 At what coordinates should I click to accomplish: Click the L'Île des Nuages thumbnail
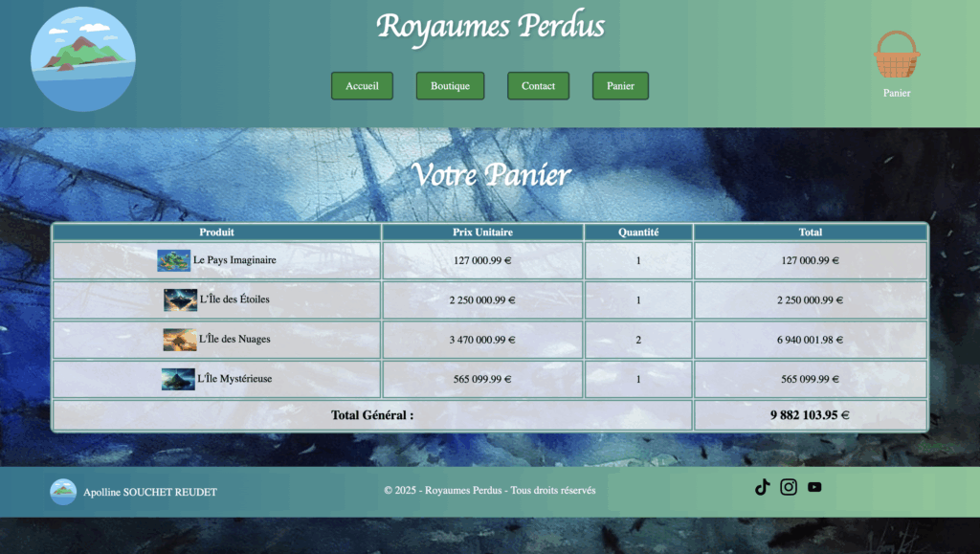tap(180, 340)
